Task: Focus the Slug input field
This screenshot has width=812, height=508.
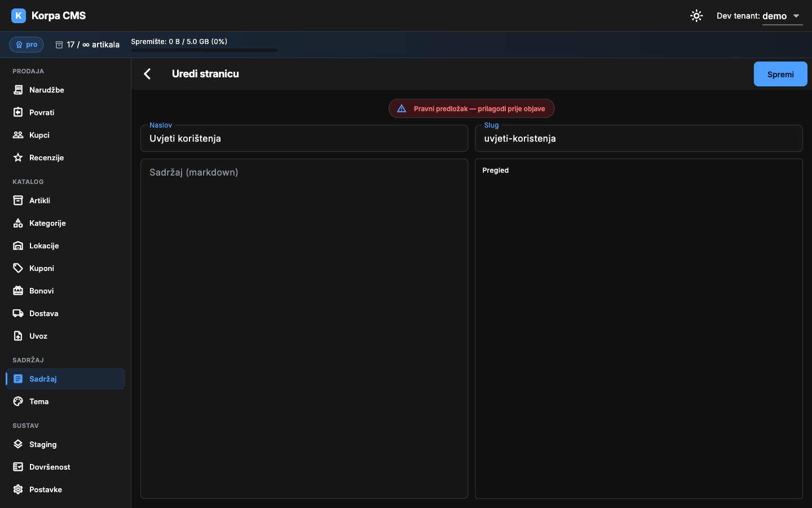Action: [639, 138]
